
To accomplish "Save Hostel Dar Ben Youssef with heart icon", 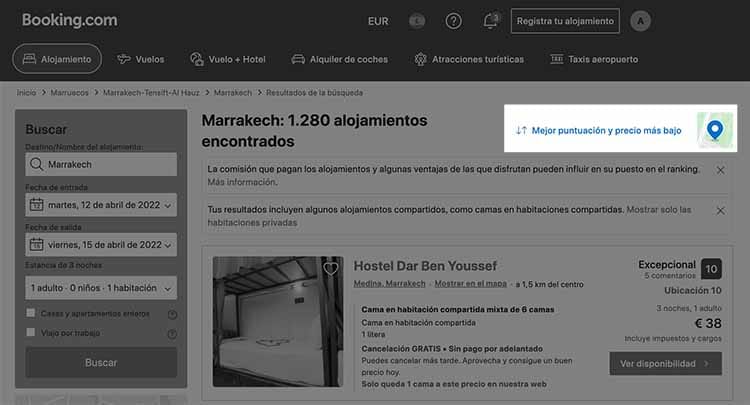I will coord(331,268).
